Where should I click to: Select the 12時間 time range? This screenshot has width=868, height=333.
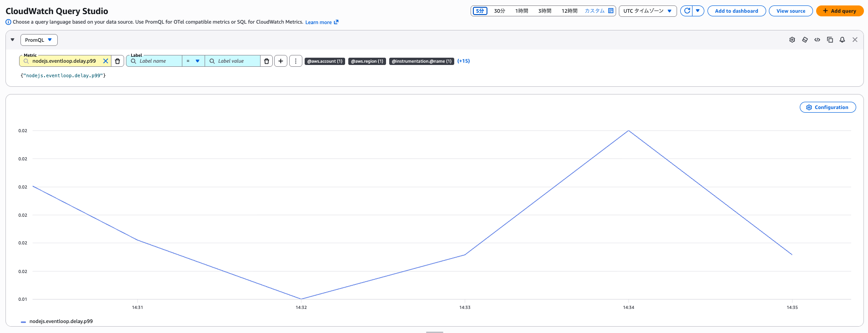coord(569,11)
